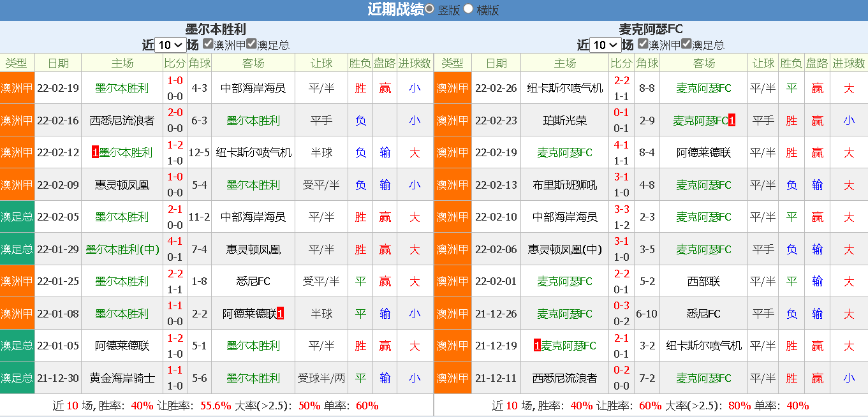Open 黄金海岸骑士 link on 21-12-30 row
Screen dimensions: 868x417
coord(122,378)
